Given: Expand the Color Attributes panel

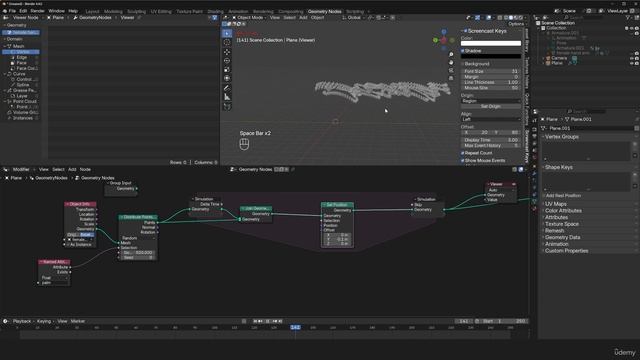Looking at the screenshot, I should 563,211.
